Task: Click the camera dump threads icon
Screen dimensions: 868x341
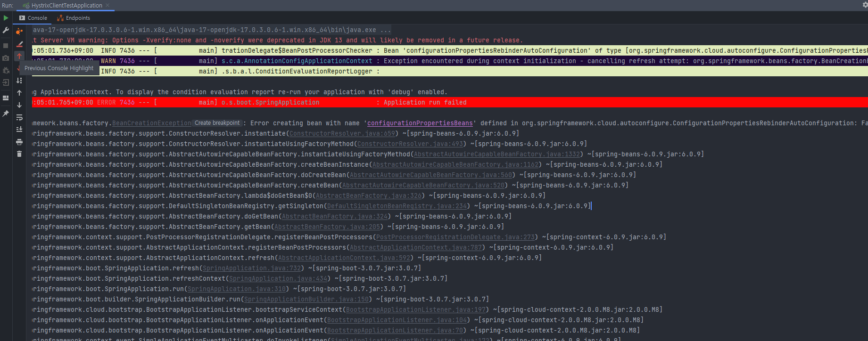Action: point(6,58)
